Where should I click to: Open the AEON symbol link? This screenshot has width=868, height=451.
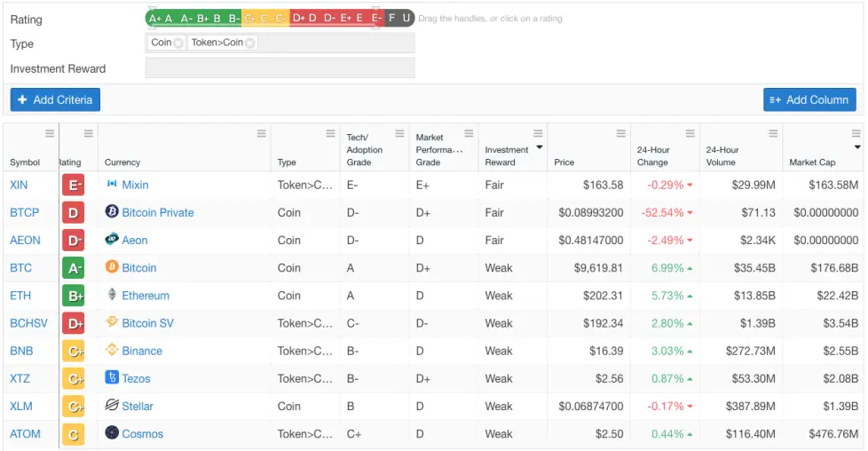click(25, 241)
